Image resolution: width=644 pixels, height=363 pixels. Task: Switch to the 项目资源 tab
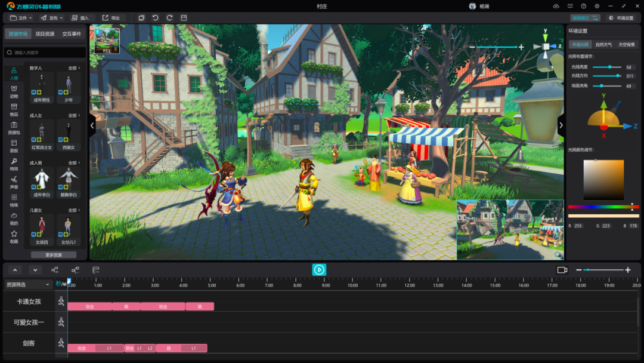coord(45,33)
